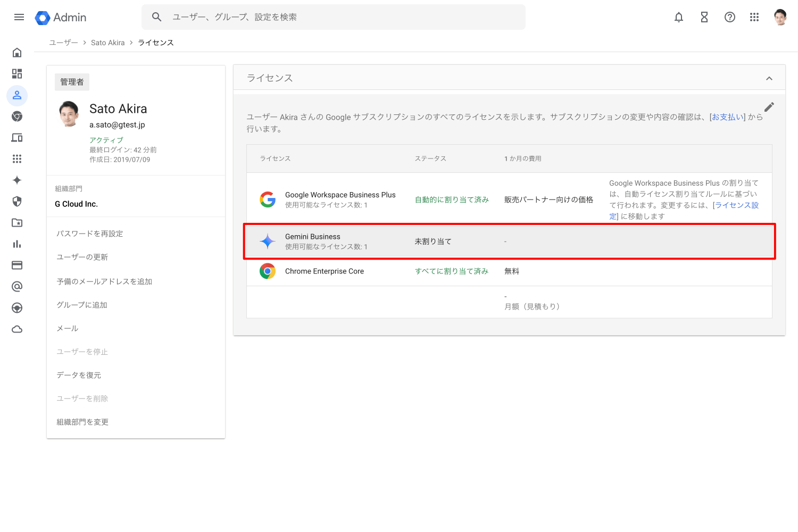798x532 pixels.
Task: Open the account avatar in the header
Action: point(780,17)
